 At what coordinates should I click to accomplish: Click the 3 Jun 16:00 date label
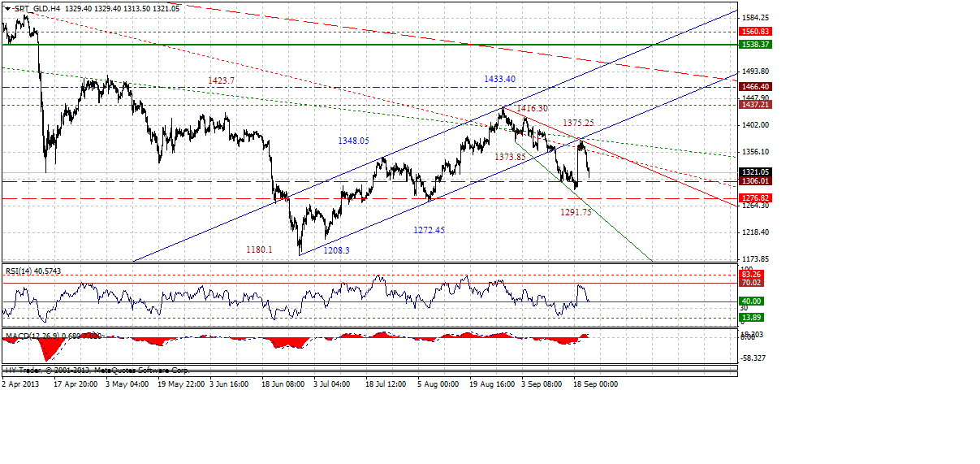229,384
